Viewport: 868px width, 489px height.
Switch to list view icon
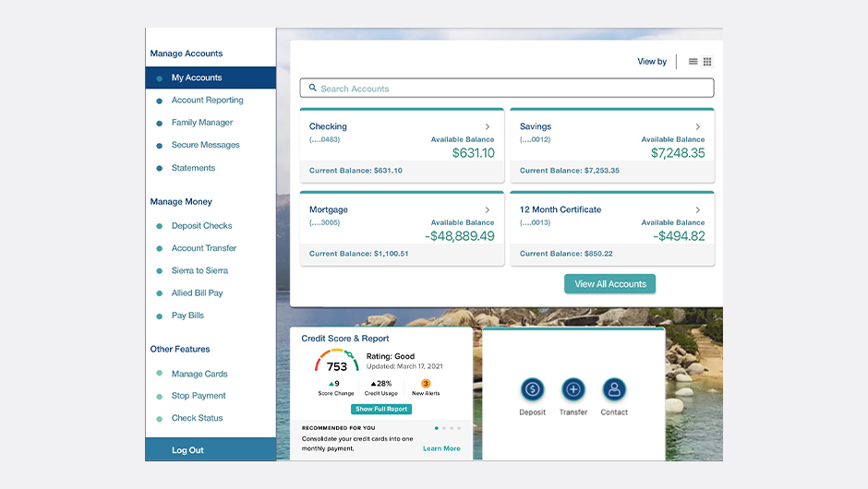point(693,62)
